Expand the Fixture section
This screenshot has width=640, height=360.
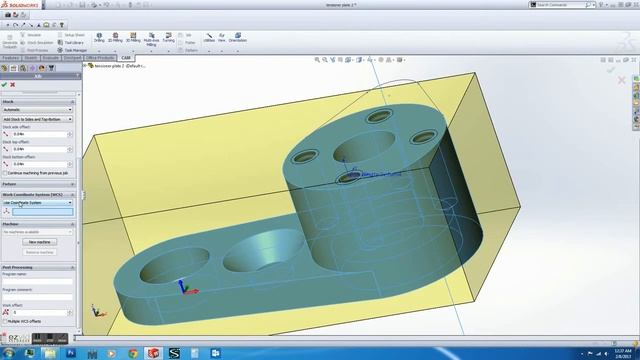(x=72, y=184)
